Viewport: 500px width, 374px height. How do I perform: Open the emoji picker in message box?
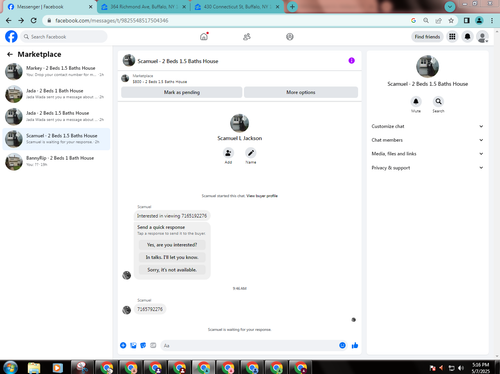[x=342, y=345]
